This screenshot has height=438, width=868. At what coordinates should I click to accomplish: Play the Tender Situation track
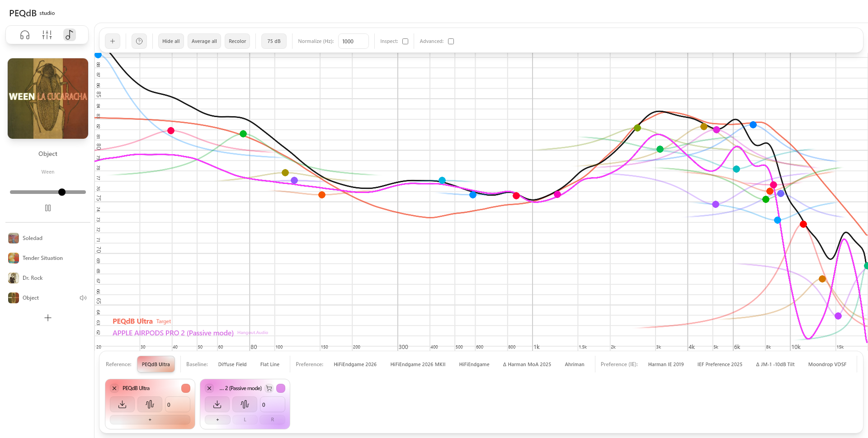(42, 258)
